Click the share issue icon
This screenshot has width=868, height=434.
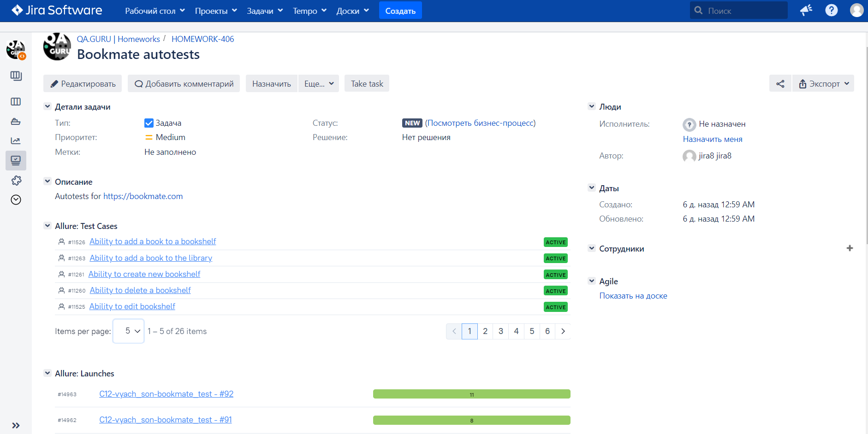[780, 83]
